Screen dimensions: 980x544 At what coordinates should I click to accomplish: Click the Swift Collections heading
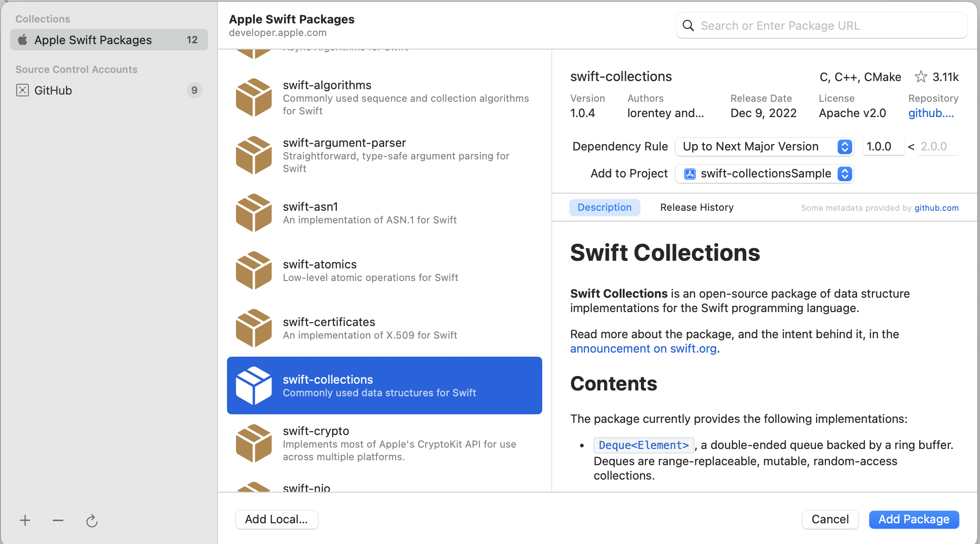(x=665, y=253)
